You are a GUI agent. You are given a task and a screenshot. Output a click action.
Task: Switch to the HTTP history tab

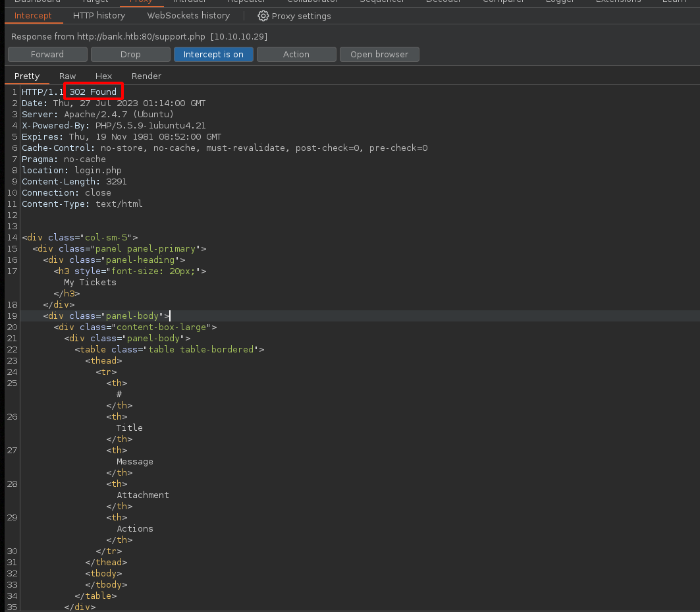[x=99, y=15]
